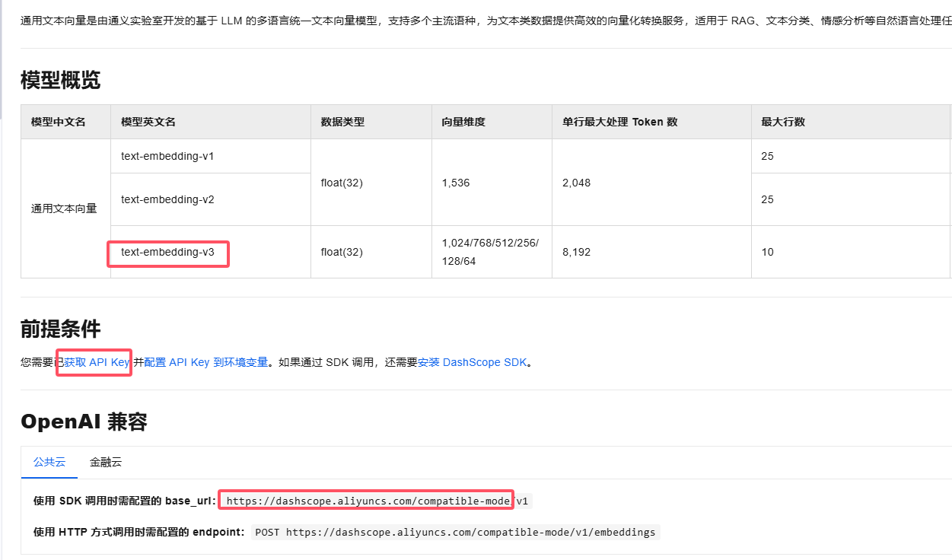Open the 安装 DashScope SDK link
The image size is (952, 560).
[x=472, y=363]
